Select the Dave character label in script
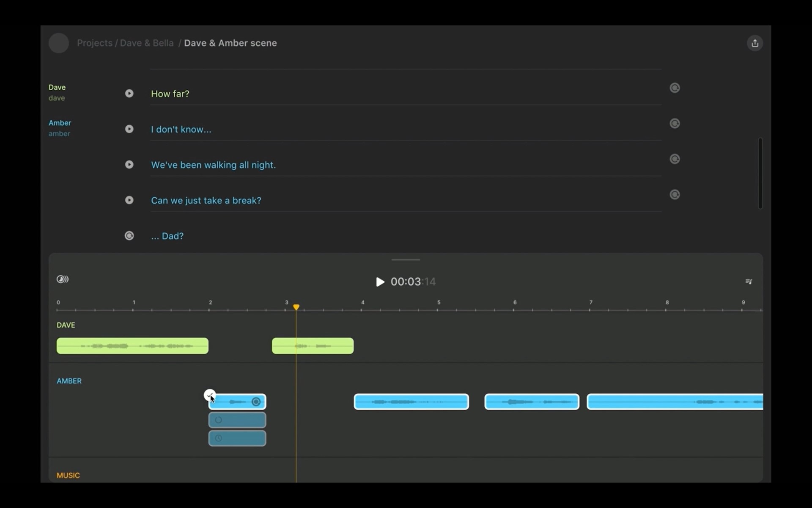Image resolution: width=812 pixels, height=508 pixels. coord(57,87)
